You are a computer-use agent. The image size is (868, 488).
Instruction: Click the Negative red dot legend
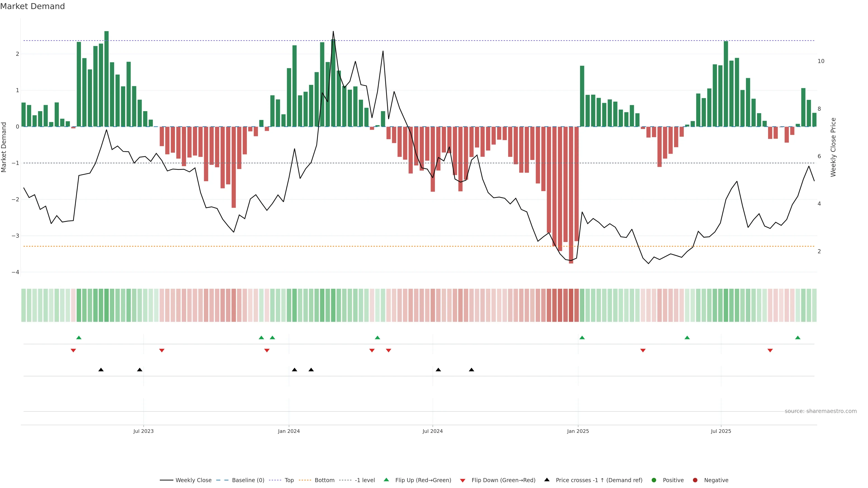[695, 480]
